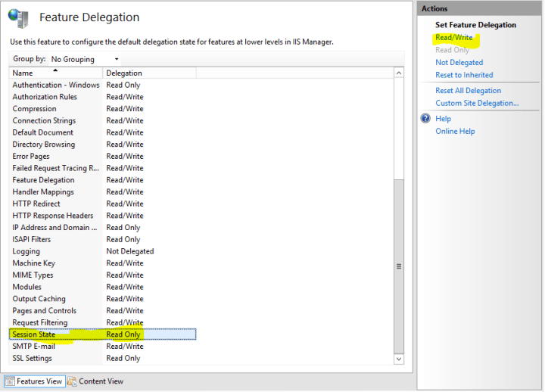Image resolution: width=545 pixels, height=392 pixels.
Task: Click Read Only value for Session State
Action: pyautogui.click(x=123, y=334)
